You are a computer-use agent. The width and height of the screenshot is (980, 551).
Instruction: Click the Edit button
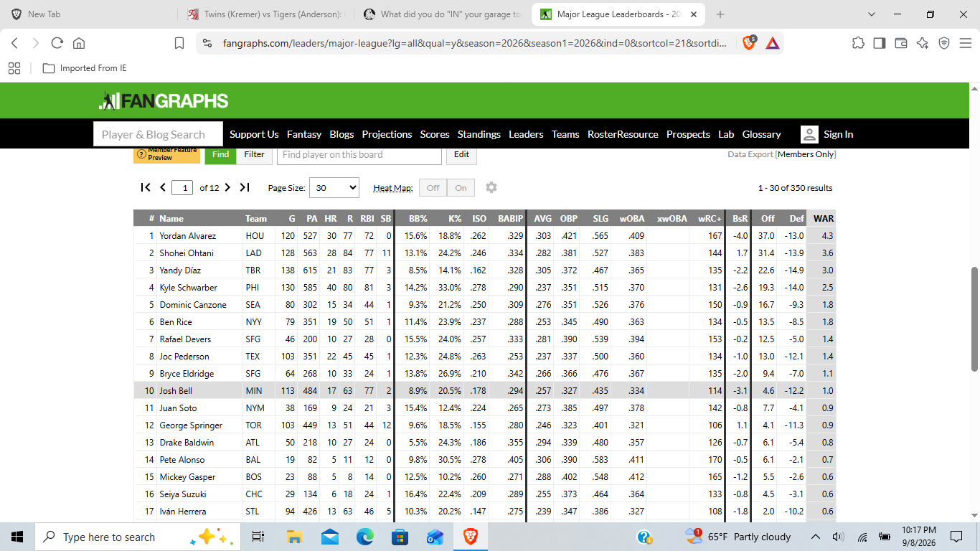(461, 154)
